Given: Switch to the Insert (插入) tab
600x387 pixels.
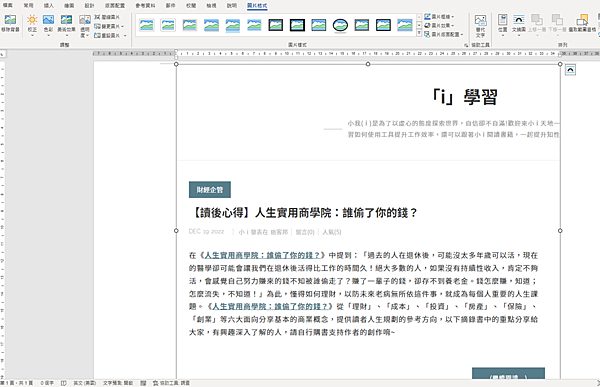Looking at the screenshot, I should click(49, 5).
